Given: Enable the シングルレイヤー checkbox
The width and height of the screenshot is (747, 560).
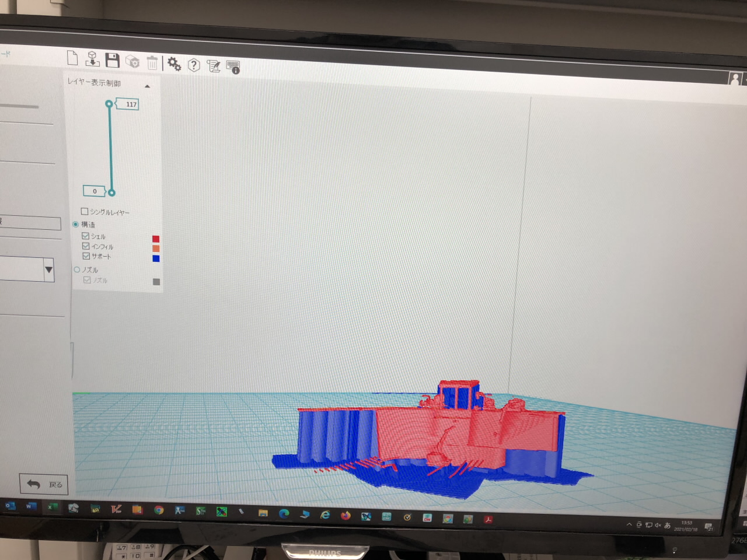Looking at the screenshot, I should tap(85, 211).
